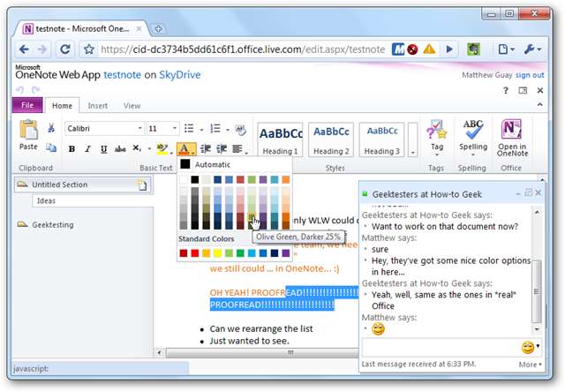The image size is (565, 392).
Task: Insert a bulleted list
Action: pos(189,128)
